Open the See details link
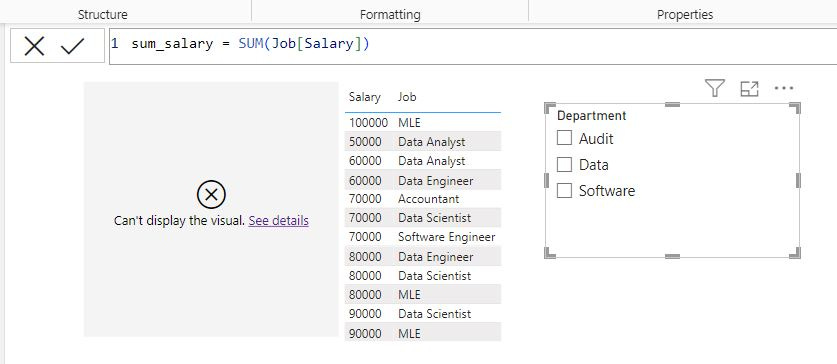The image size is (837, 364). point(279,220)
